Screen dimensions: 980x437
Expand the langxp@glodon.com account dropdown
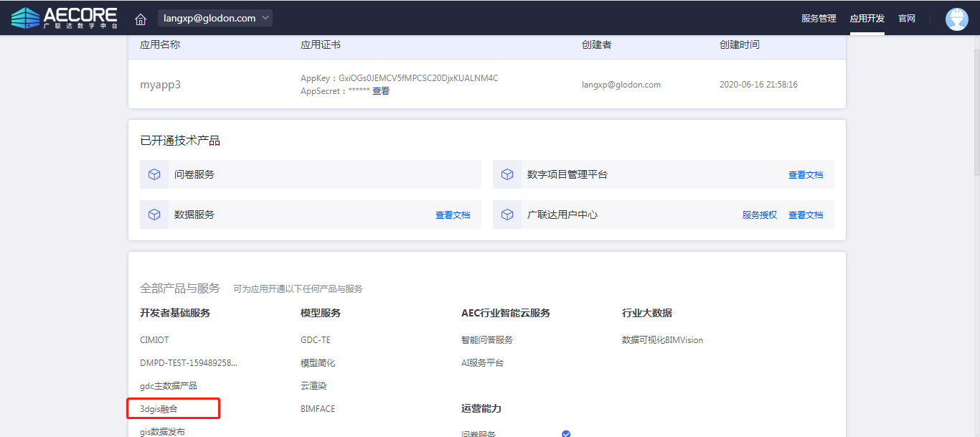coord(215,18)
